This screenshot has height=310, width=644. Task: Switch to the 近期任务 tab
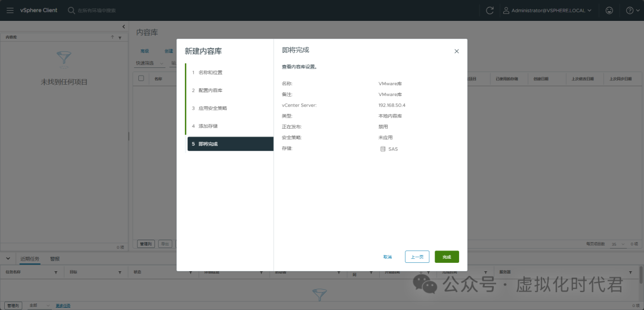click(x=30, y=259)
